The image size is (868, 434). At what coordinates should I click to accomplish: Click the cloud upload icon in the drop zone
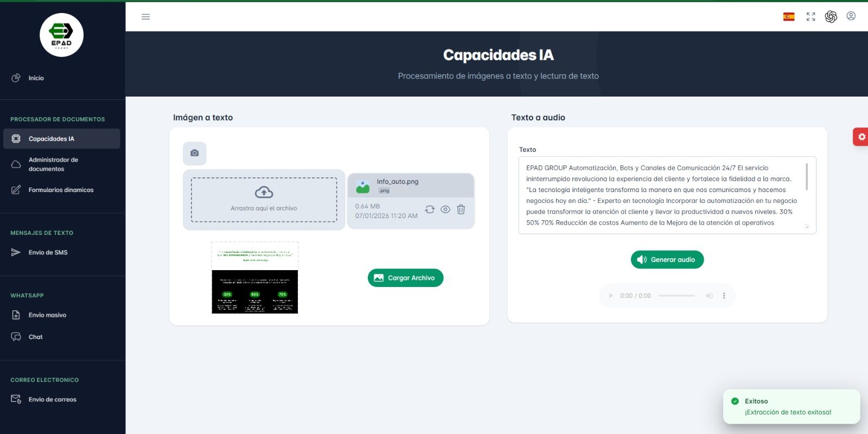[264, 192]
